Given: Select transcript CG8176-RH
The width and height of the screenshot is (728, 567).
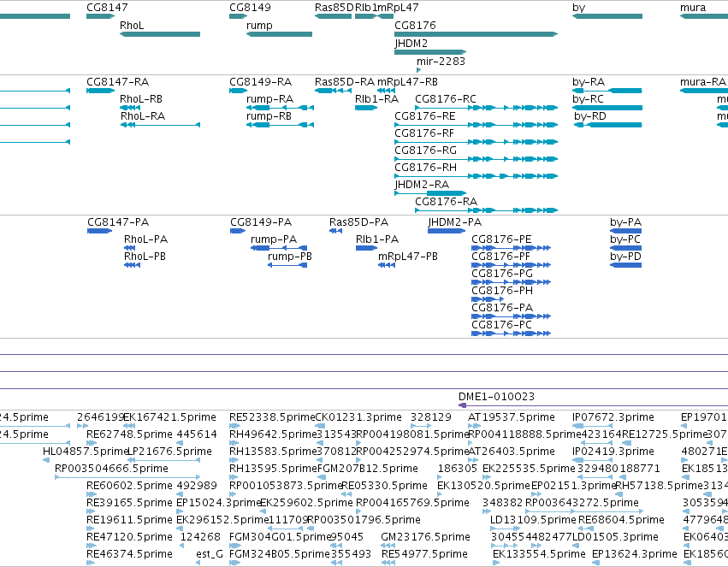Looking at the screenshot, I should 476,176.
